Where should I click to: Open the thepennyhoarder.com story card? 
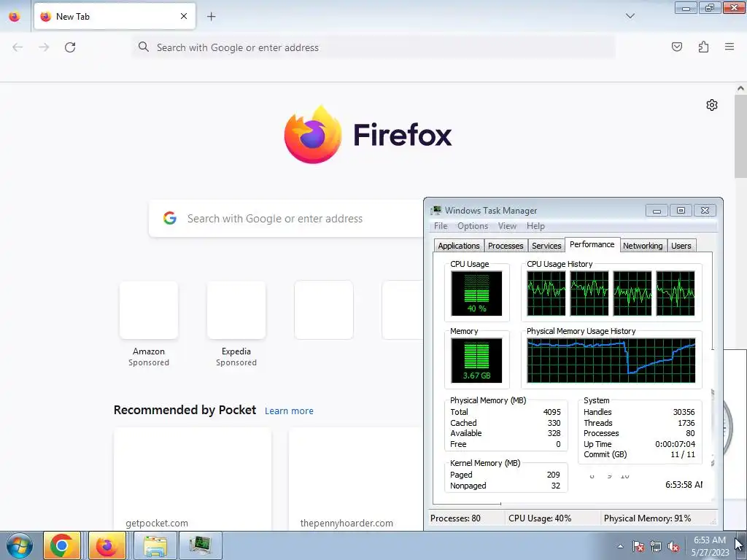[x=355, y=478]
